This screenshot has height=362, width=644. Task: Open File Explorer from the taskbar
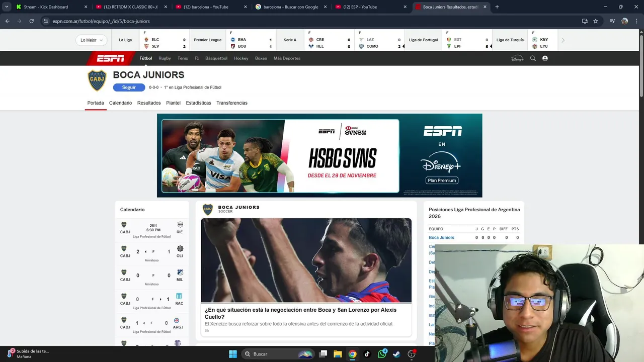point(338,354)
